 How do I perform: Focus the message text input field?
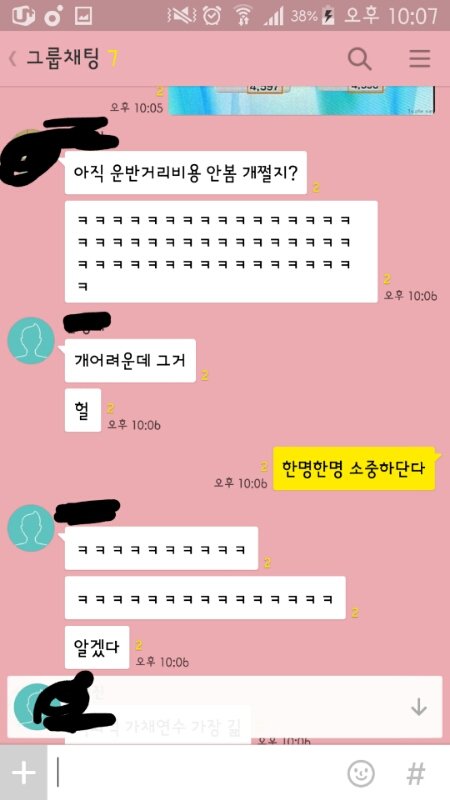196,773
